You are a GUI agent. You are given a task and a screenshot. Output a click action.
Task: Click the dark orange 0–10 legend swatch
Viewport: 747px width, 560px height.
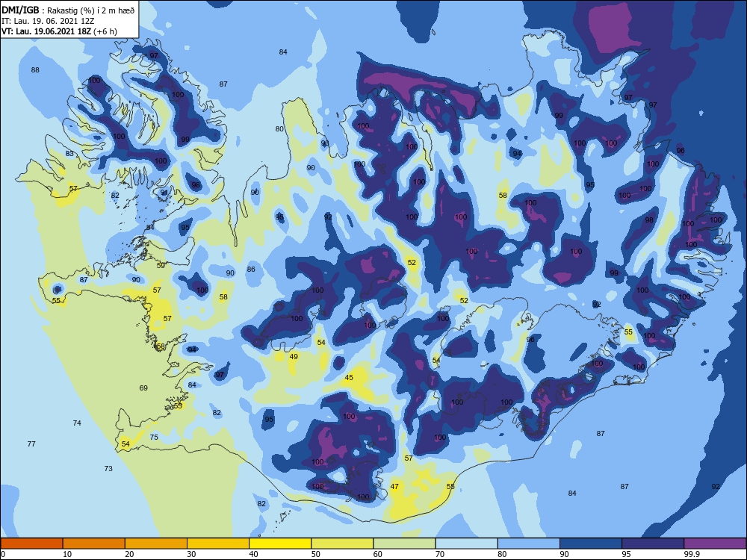click(31, 544)
